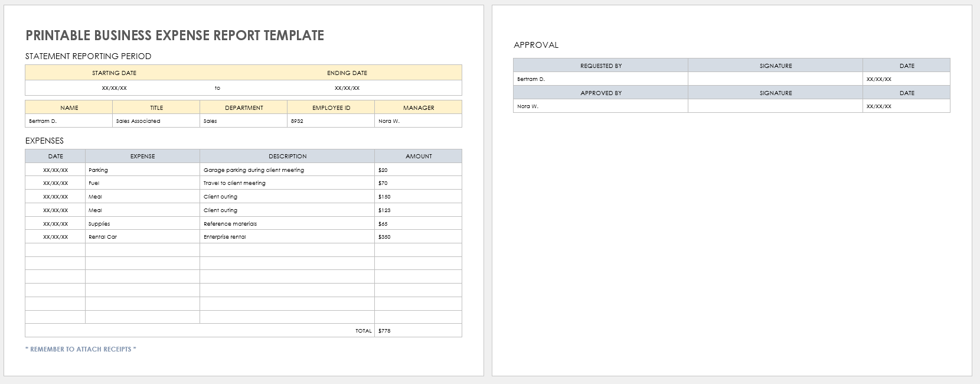
Task: Click the 'APPROVED BY' header cell
Action: coord(601,93)
